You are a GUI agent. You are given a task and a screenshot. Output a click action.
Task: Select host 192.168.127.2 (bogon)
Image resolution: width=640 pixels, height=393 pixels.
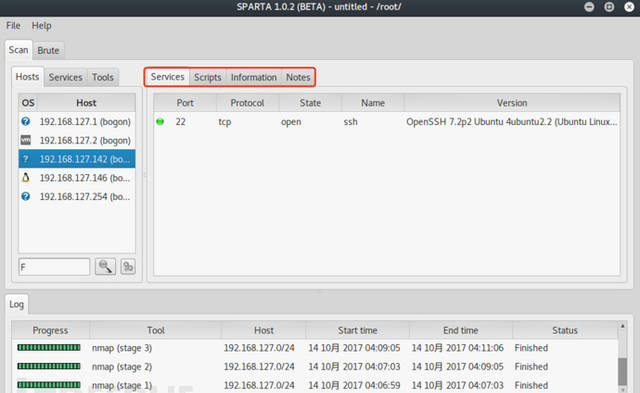click(x=77, y=140)
